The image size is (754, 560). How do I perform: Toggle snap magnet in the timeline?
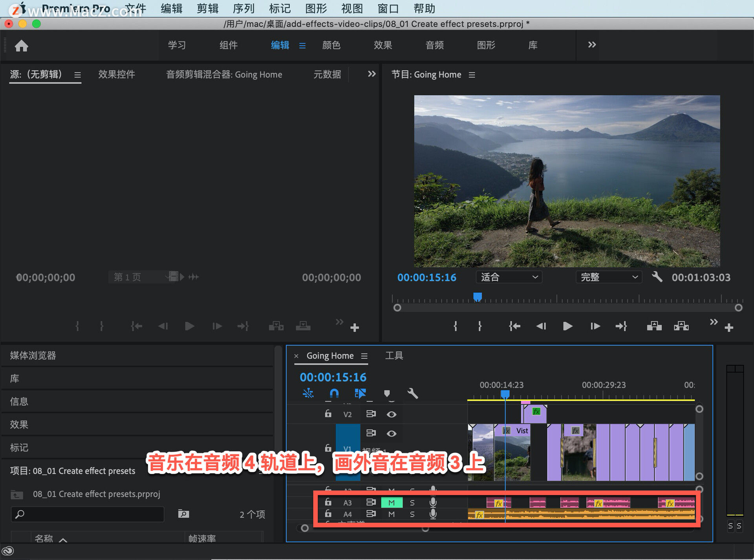point(334,393)
